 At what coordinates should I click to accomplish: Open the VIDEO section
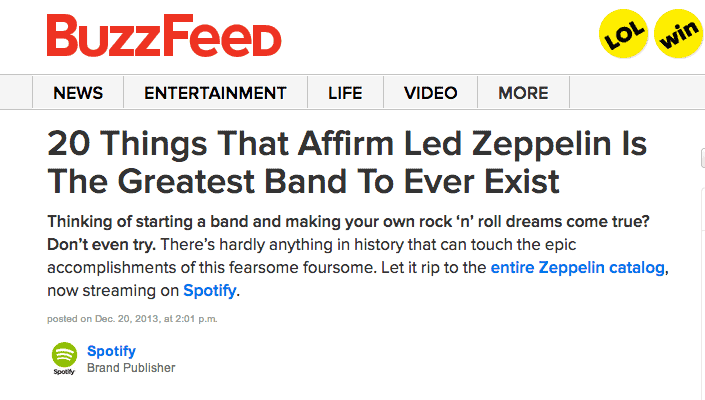430,93
